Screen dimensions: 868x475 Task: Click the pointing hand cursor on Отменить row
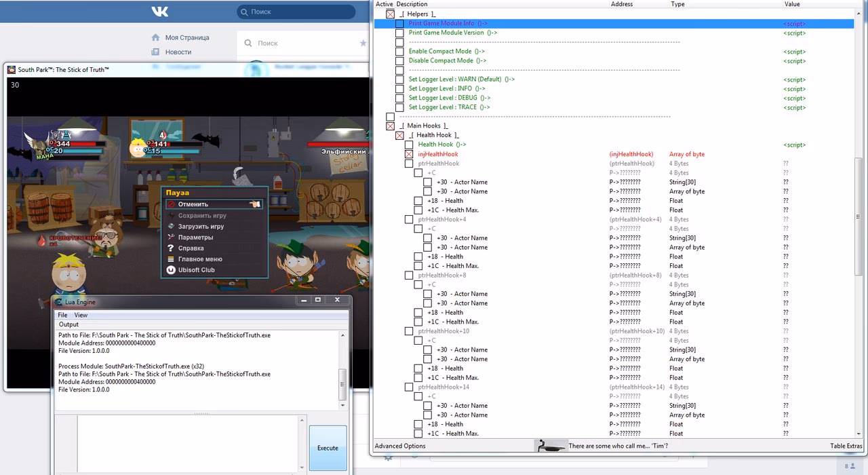pyautogui.click(x=255, y=204)
